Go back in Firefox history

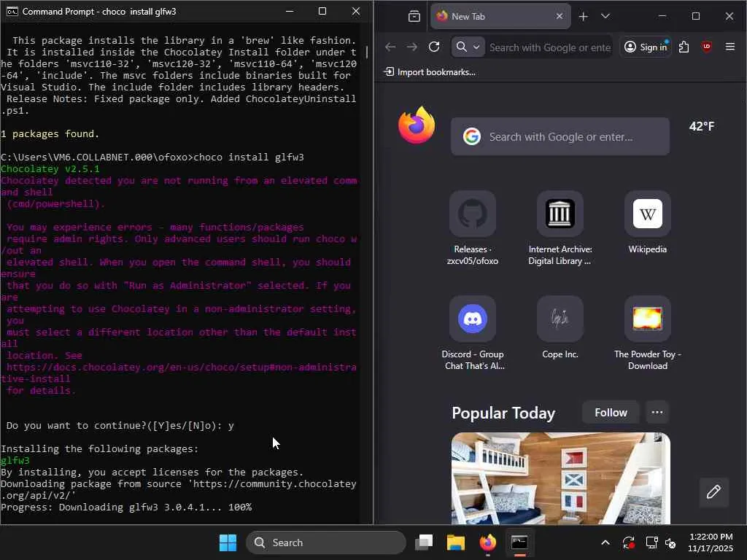coord(390,47)
